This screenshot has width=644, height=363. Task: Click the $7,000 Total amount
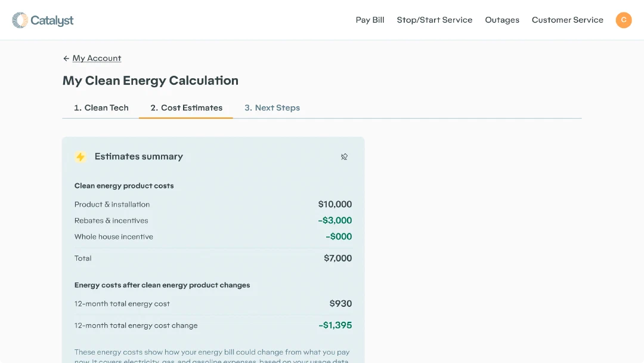point(338,258)
